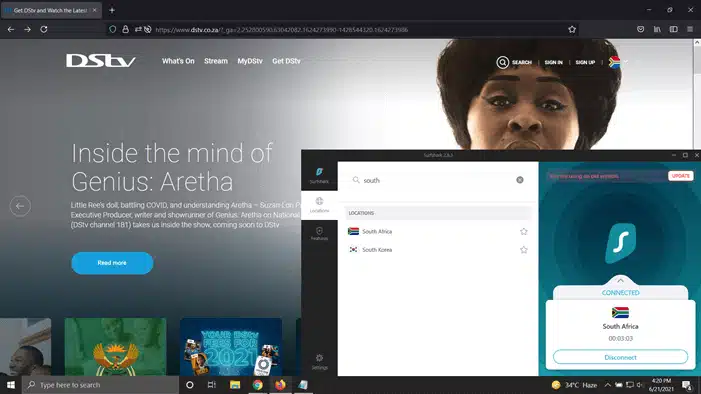This screenshot has height=394, width=701.
Task: Toggle Firefox tracking protection shield
Action: pos(113,30)
